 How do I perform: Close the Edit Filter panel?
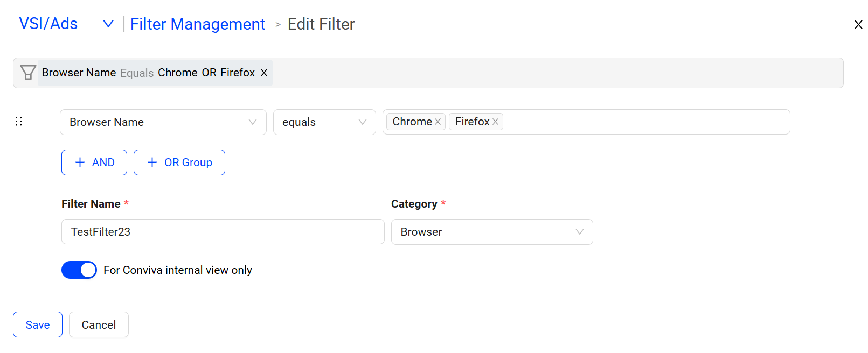click(x=858, y=25)
